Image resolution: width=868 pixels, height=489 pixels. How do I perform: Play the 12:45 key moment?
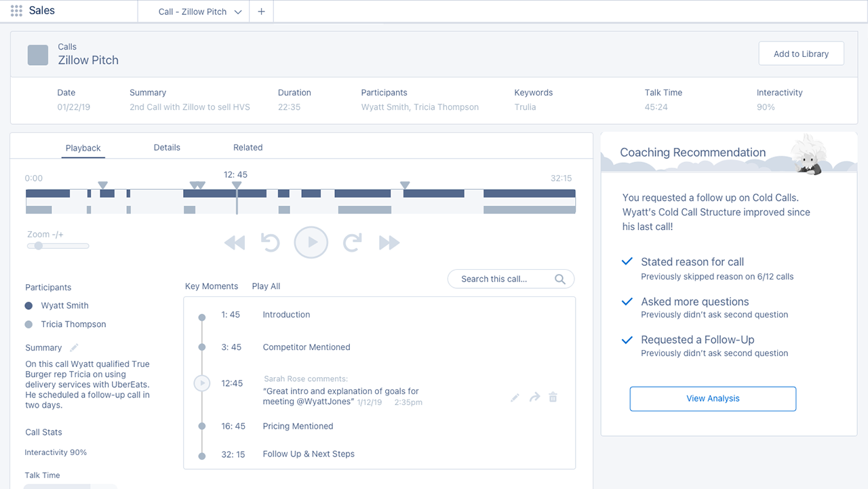pyautogui.click(x=202, y=383)
